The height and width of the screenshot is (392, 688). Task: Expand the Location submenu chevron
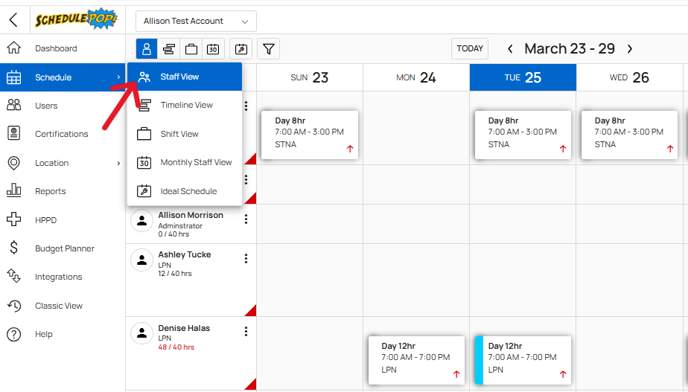[118, 163]
